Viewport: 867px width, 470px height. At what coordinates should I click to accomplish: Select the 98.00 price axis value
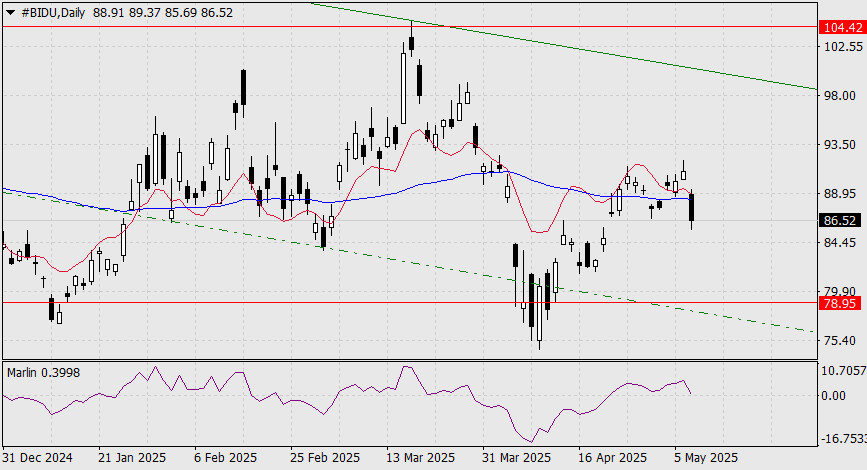(x=840, y=96)
